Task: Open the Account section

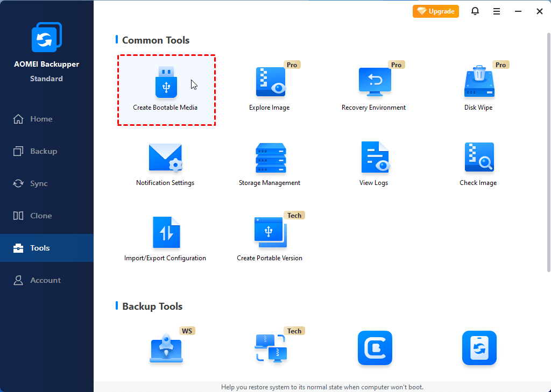Action: pos(46,280)
